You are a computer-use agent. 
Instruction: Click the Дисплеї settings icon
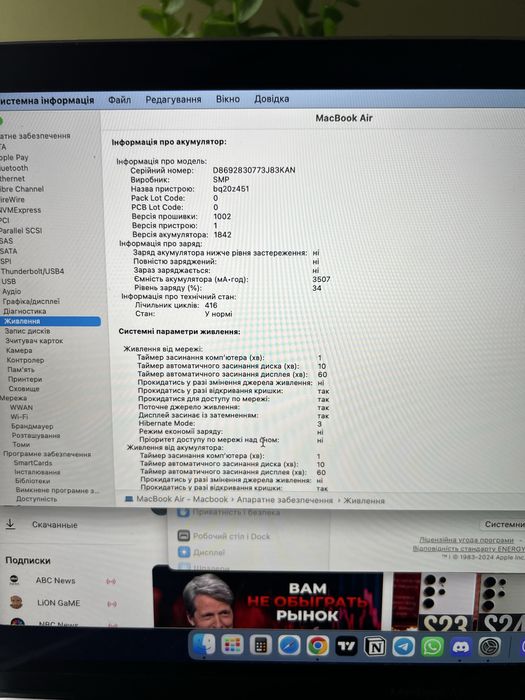(184, 552)
